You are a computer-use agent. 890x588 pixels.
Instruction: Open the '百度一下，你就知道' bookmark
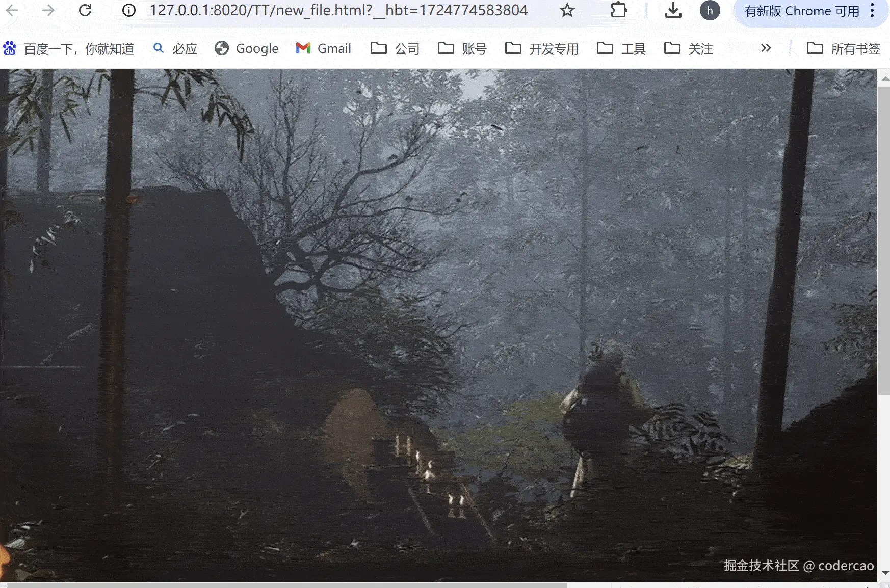point(69,48)
